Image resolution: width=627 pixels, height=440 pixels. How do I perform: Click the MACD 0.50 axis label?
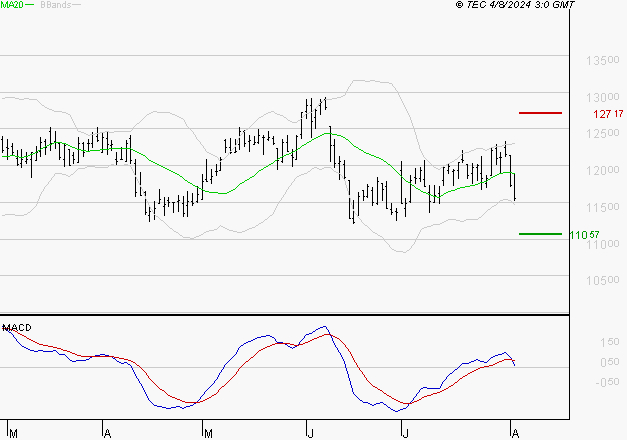609,362
